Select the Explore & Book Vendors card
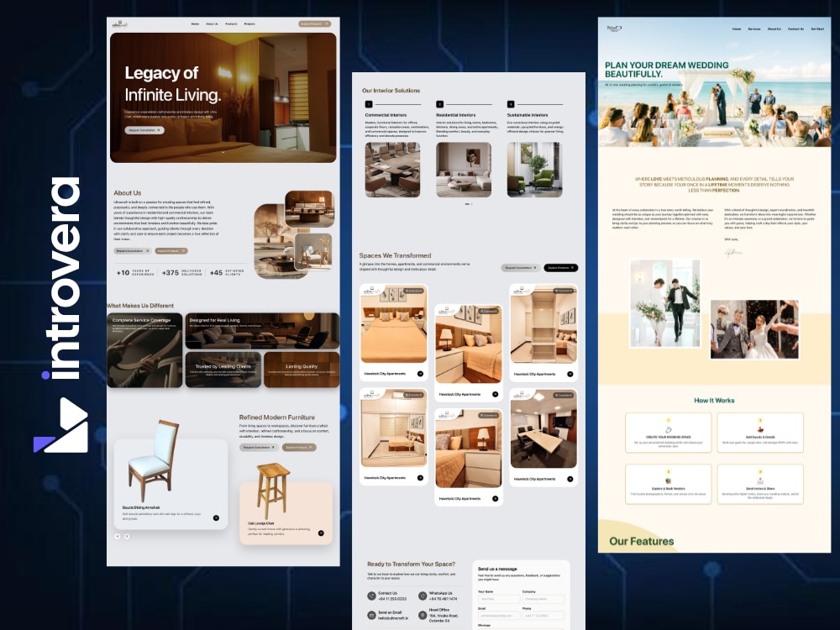The width and height of the screenshot is (840, 630). point(668,485)
